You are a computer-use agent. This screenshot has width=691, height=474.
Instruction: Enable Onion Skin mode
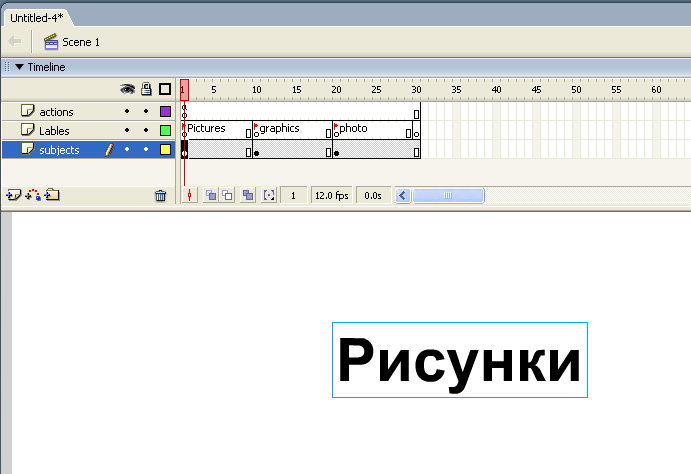pos(211,195)
